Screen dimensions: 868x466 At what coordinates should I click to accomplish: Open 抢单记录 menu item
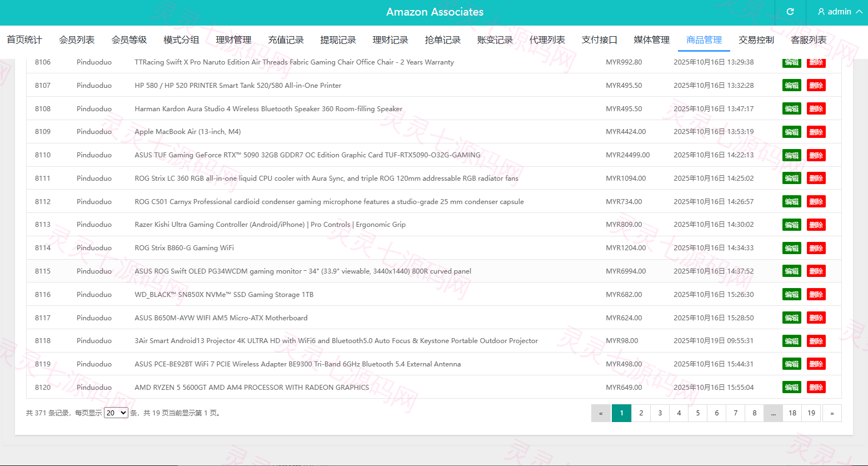[442, 39]
